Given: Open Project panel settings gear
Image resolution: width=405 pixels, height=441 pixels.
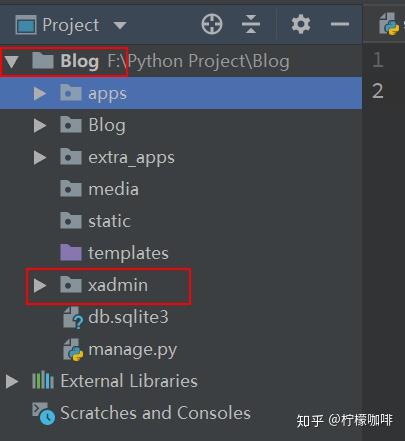Looking at the screenshot, I should pos(301,24).
